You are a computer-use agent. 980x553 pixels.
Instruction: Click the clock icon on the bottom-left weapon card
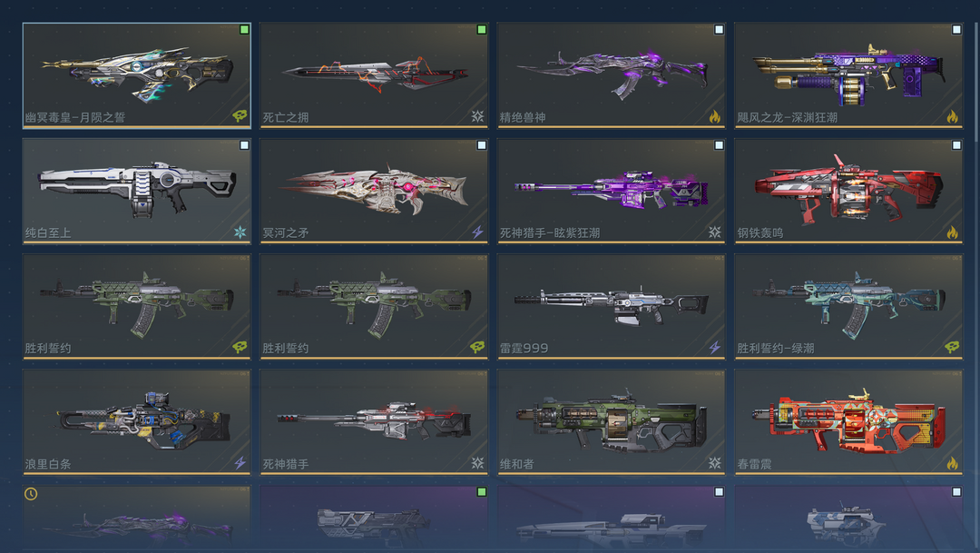31,494
